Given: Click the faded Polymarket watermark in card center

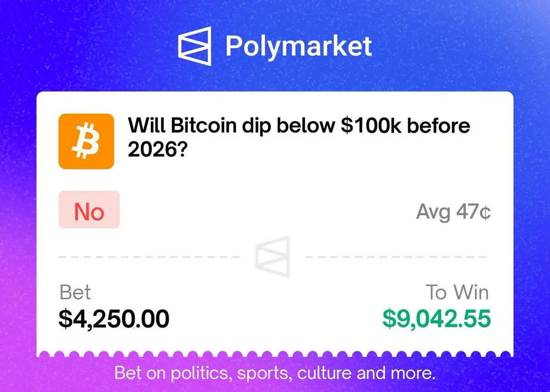Looking at the screenshot, I should coord(273,256).
